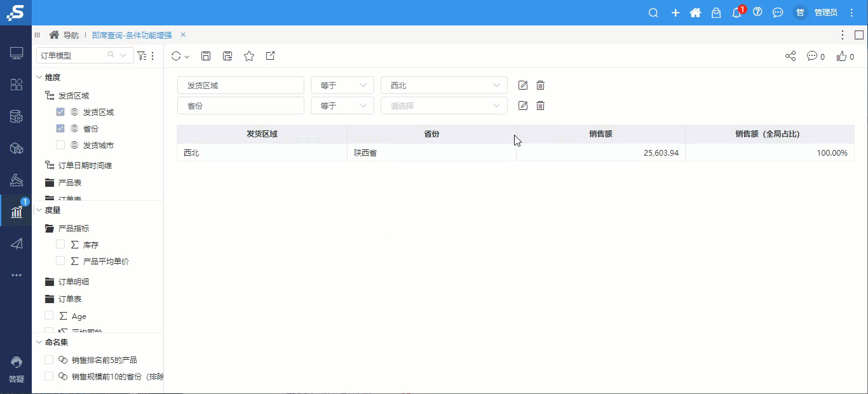The height and width of the screenshot is (394, 868).
Task: Open the help question mark icon
Action: [757, 12]
